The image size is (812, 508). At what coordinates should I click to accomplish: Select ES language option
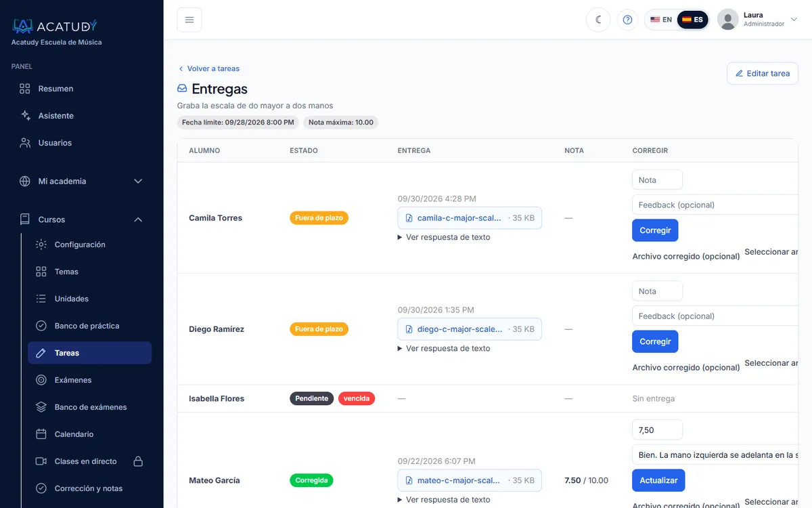tap(693, 20)
